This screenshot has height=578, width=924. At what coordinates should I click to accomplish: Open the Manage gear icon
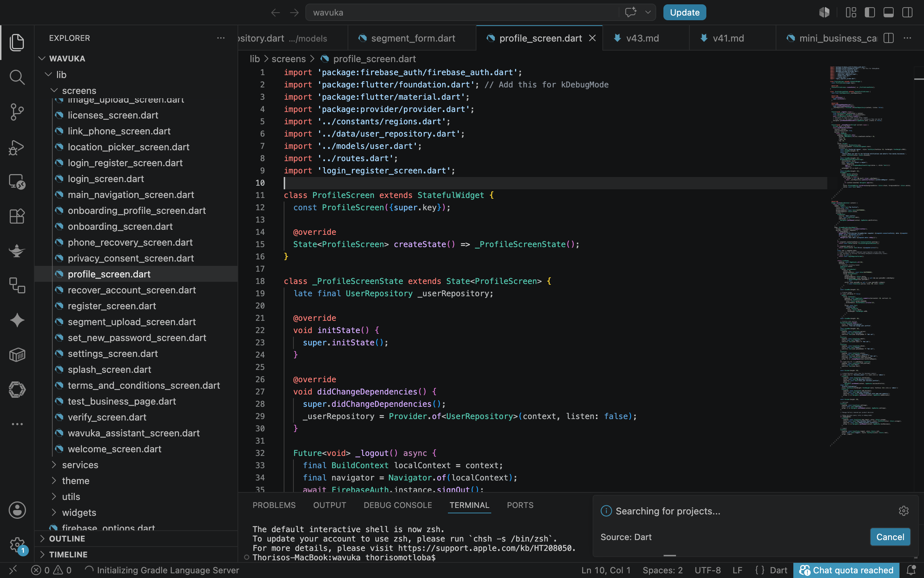click(x=17, y=544)
